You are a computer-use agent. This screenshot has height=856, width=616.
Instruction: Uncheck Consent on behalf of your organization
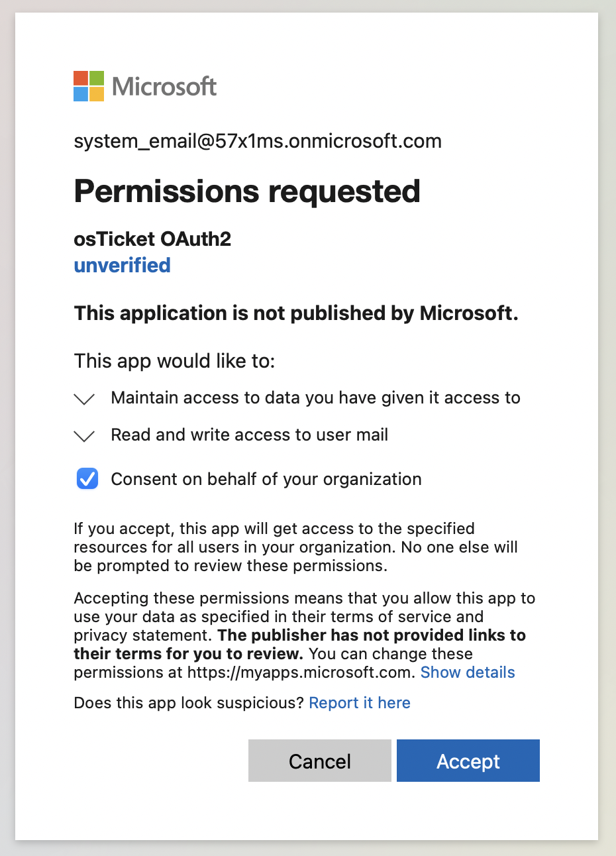pyautogui.click(x=87, y=478)
